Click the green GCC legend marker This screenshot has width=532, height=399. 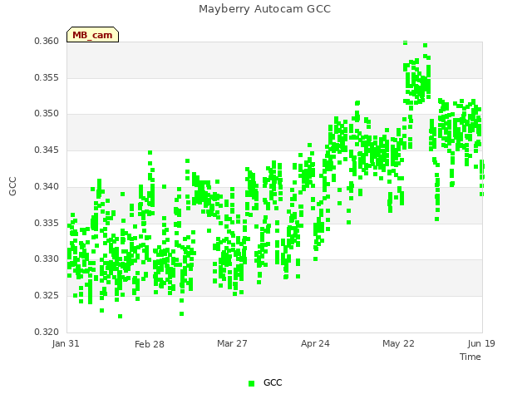pyautogui.click(x=251, y=383)
